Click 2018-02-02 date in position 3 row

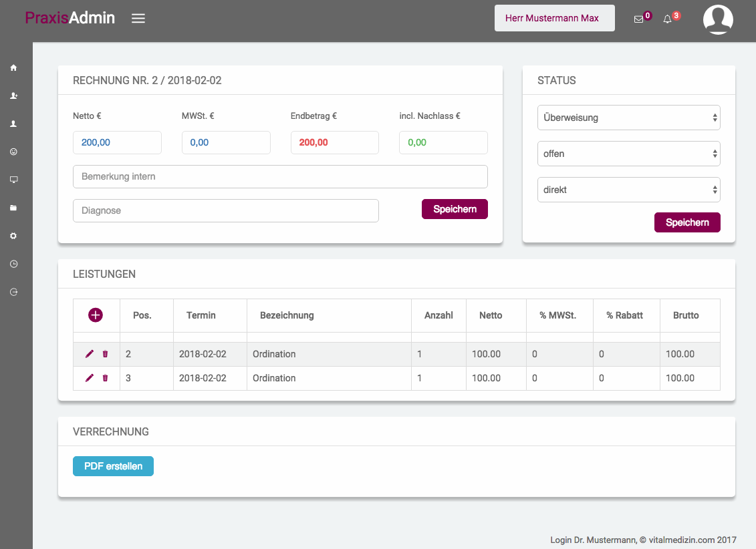(203, 378)
